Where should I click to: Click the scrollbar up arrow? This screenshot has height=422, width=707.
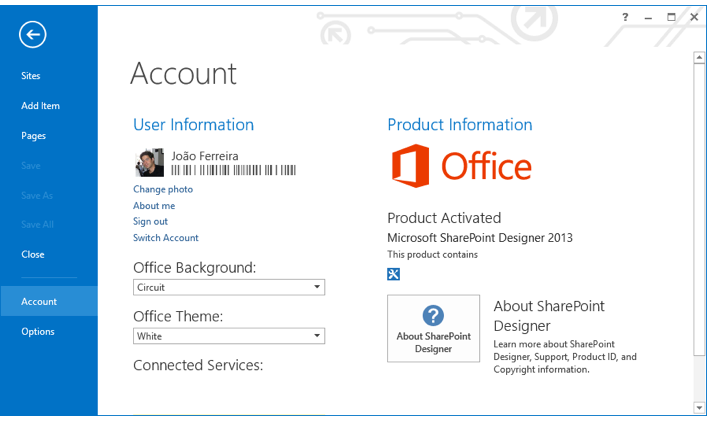pyautogui.click(x=699, y=57)
